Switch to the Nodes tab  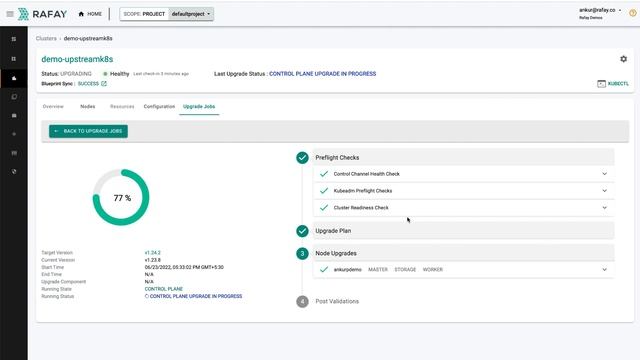(88, 107)
